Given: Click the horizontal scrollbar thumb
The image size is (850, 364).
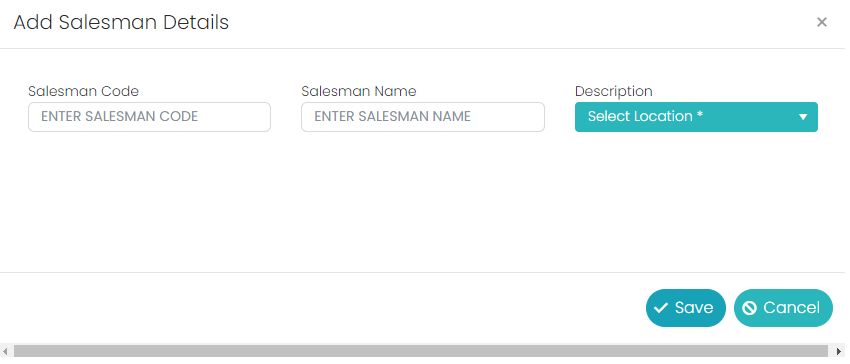Looking at the screenshot, I should tap(421, 351).
